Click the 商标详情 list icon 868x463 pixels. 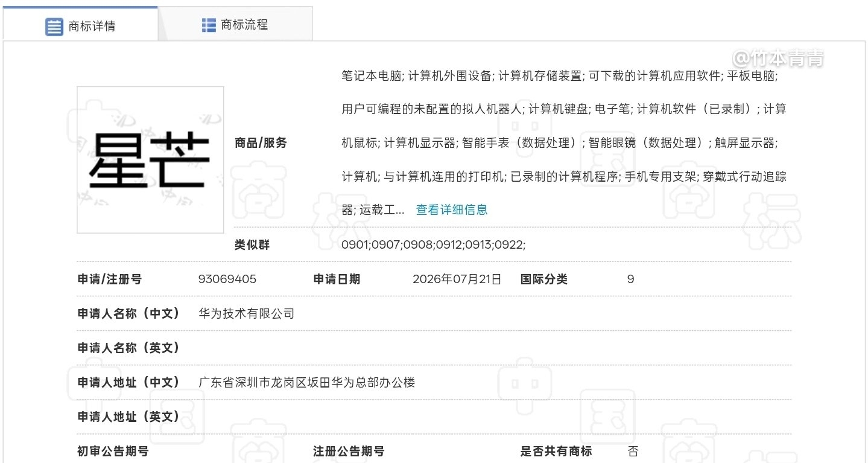pyautogui.click(x=54, y=27)
